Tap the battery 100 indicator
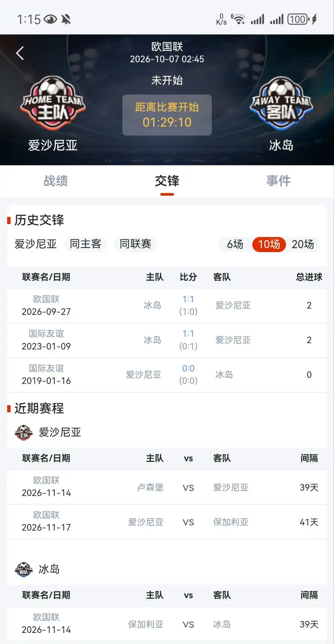 (298, 19)
